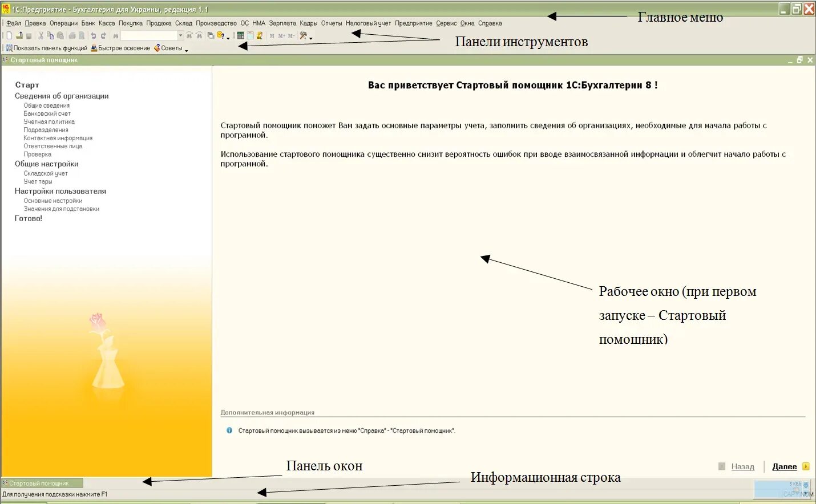Click the yellow reference icon after calendar
This screenshot has width=816, height=504.
tap(260, 35)
